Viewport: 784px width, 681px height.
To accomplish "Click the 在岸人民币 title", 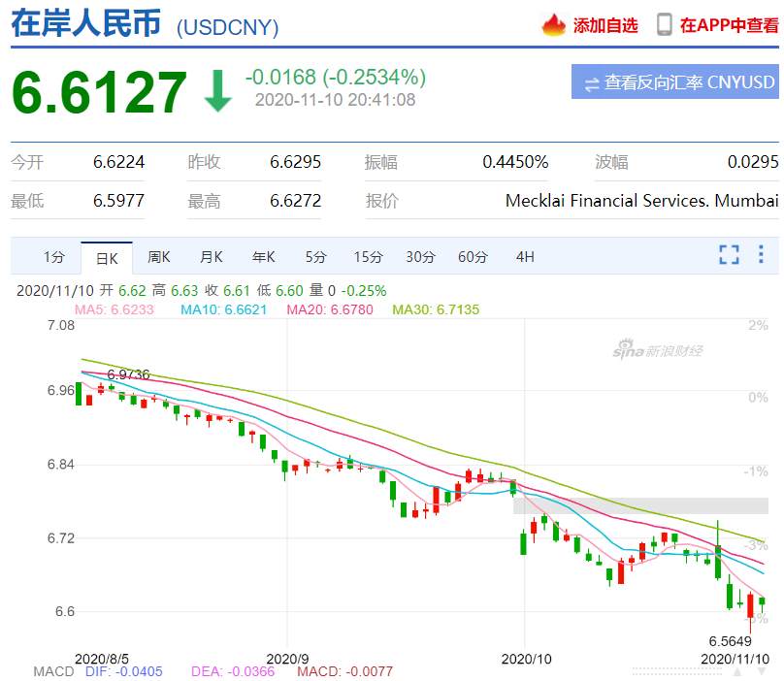I will pyautogui.click(x=86, y=23).
